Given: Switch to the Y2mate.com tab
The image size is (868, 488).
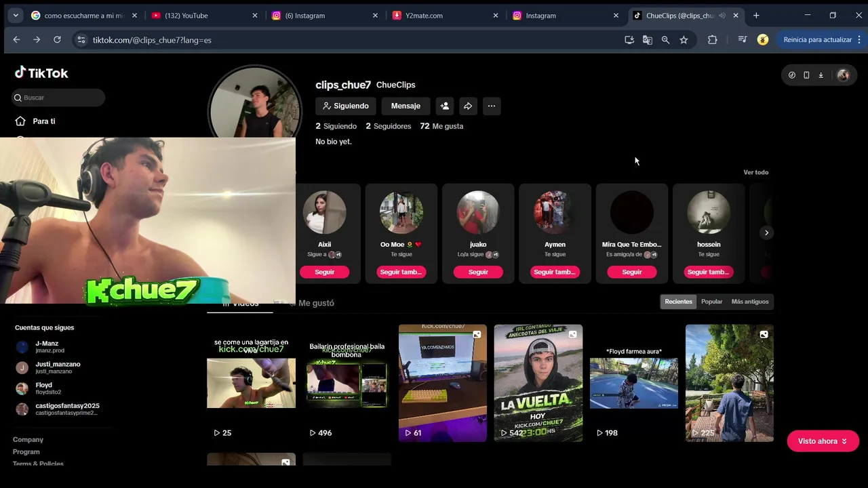Looking at the screenshot, I should point(444,16).
